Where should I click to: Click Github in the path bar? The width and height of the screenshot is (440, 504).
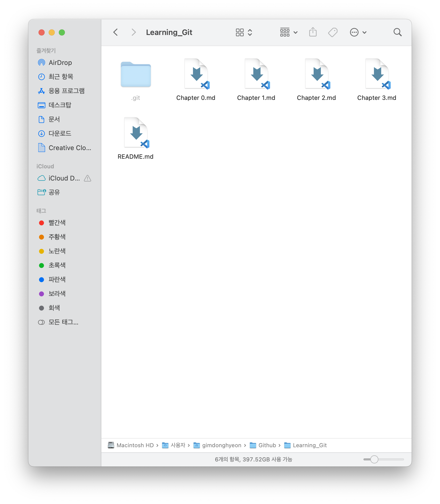[263, 445]
